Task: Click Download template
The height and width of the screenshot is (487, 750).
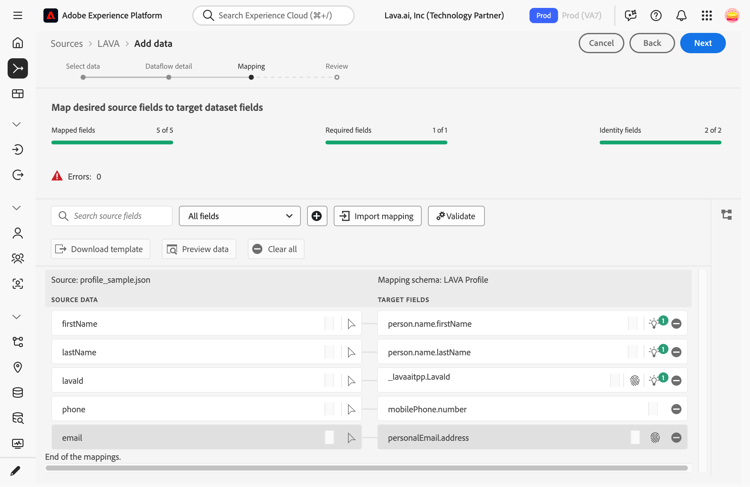Action: tap(100, 249)
